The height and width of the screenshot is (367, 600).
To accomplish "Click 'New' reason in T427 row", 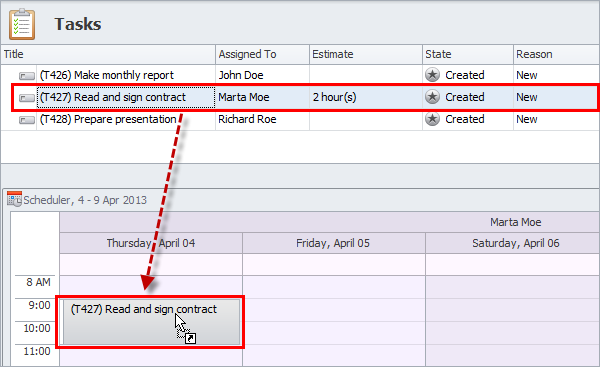I will (x=527, y=98).
